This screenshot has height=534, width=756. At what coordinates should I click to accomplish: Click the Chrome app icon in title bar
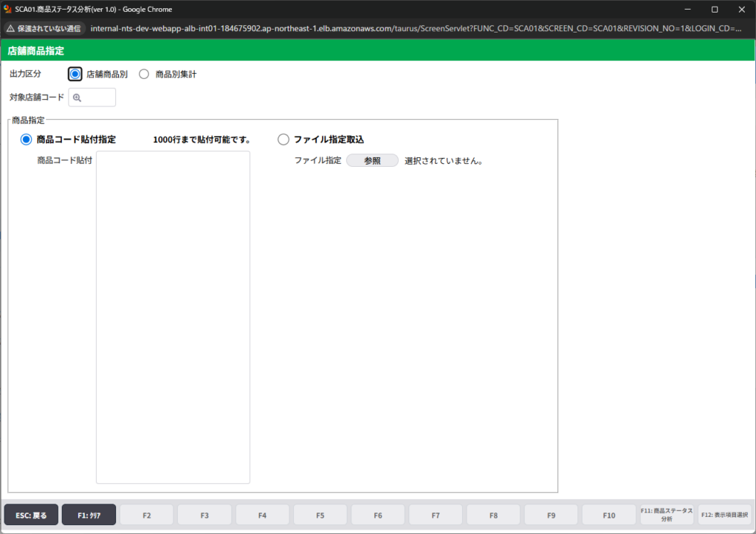click(x=7, y=9)
